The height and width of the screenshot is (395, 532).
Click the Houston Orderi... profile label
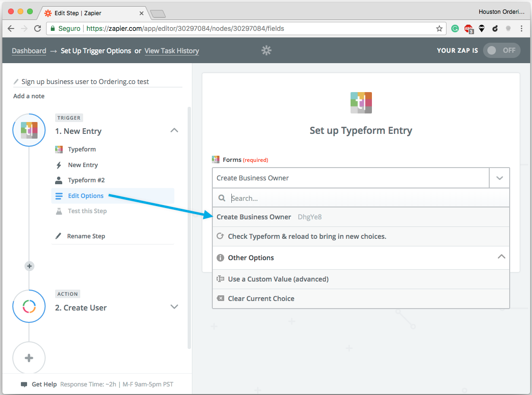(x=502, y=11)
